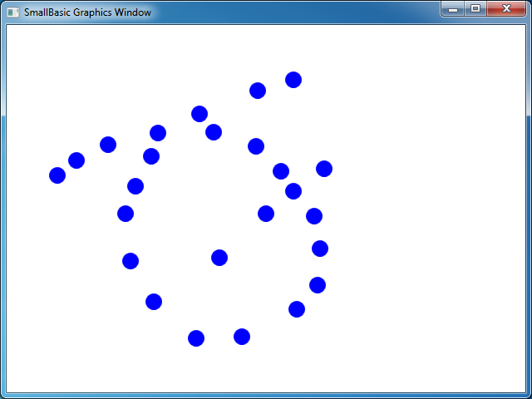Screen dimensions: 532x399
Task: Close the SmallBasic Graphics Window
Action: point(506,9)
